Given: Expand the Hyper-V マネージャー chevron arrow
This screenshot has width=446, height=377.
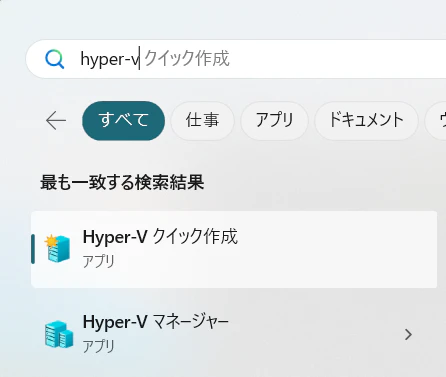Looking at the screenshot, I should (x=408, y=334).
